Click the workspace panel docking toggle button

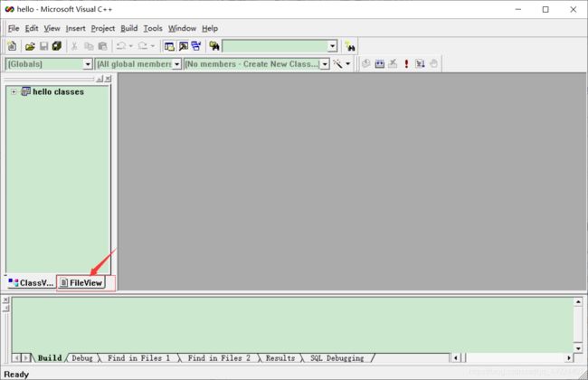coord(100,79)
